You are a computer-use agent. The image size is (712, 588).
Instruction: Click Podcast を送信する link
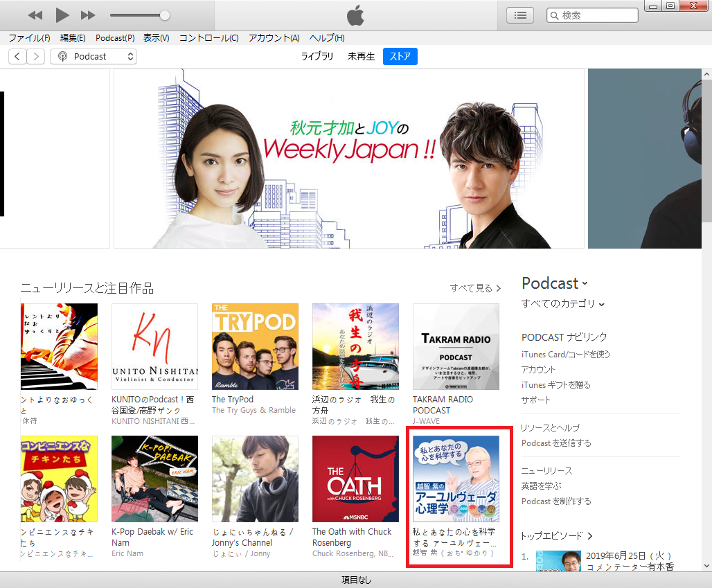(x=556, y=443)
